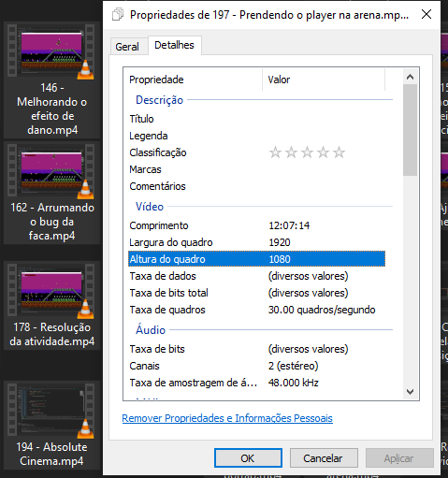This screenshot has height=478, width=448.
Task: Switch to the Detalhes tab
Action: 174,45
